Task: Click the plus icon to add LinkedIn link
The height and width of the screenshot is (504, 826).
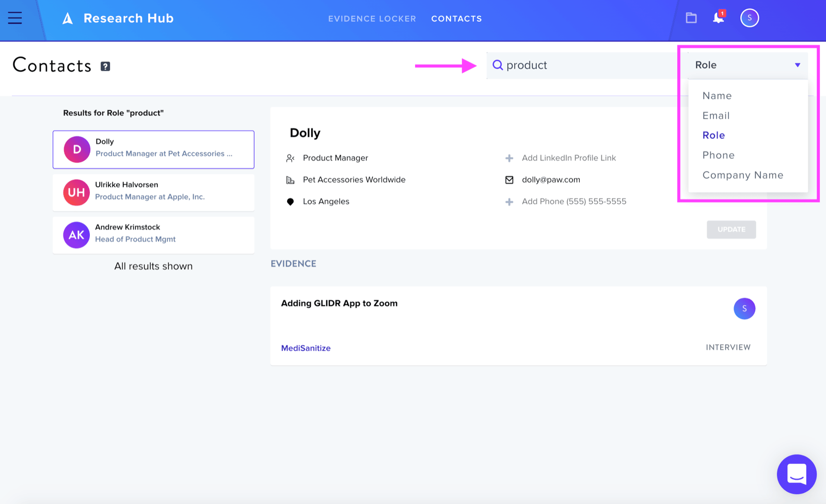Action: coord(509,158)
